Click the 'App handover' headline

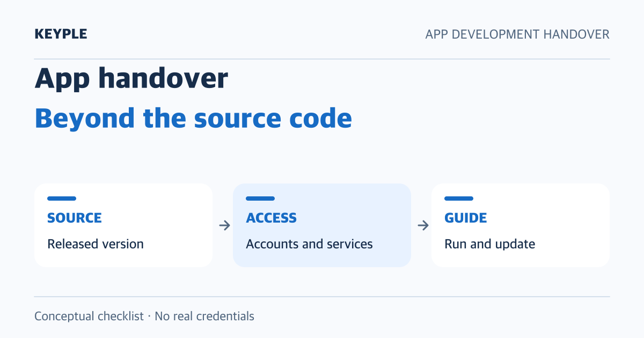131,78
